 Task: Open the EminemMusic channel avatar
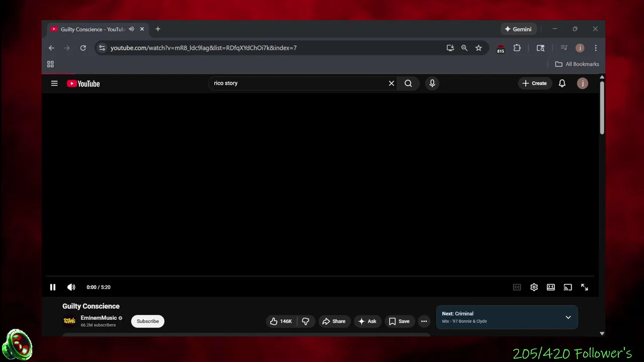[x=69, y=321]
